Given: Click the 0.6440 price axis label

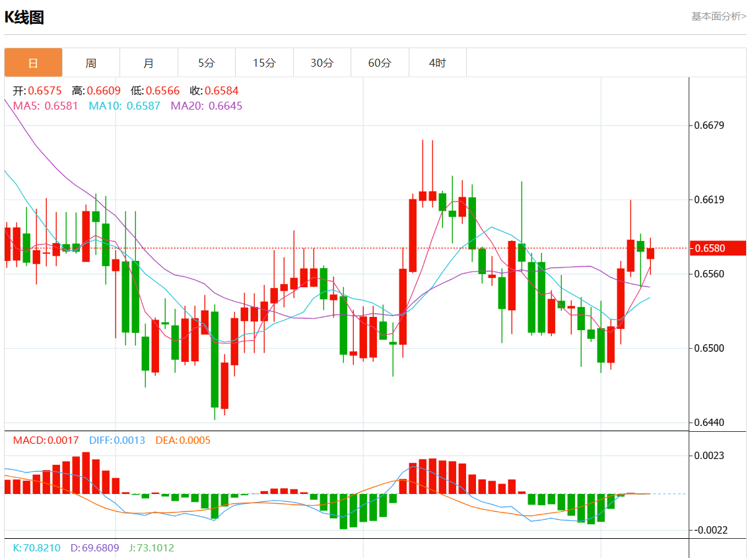Looking at the screenshot, I should (x=709, y=423).
